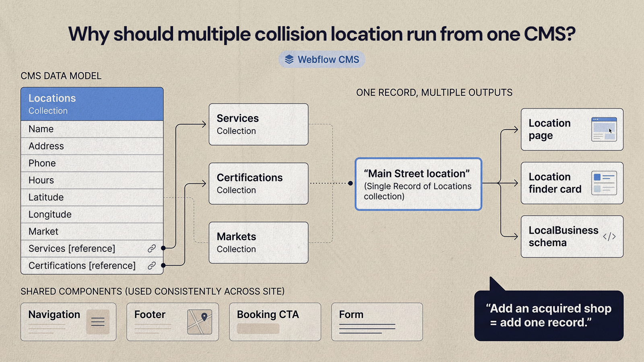Select the Hours field row

point(92,180)
